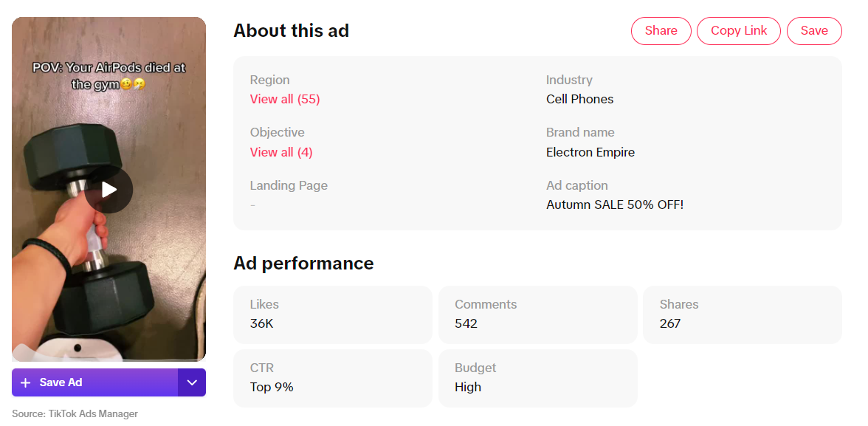
Task: Copy the ad link with Copy Link
Action: click(738, 31)
